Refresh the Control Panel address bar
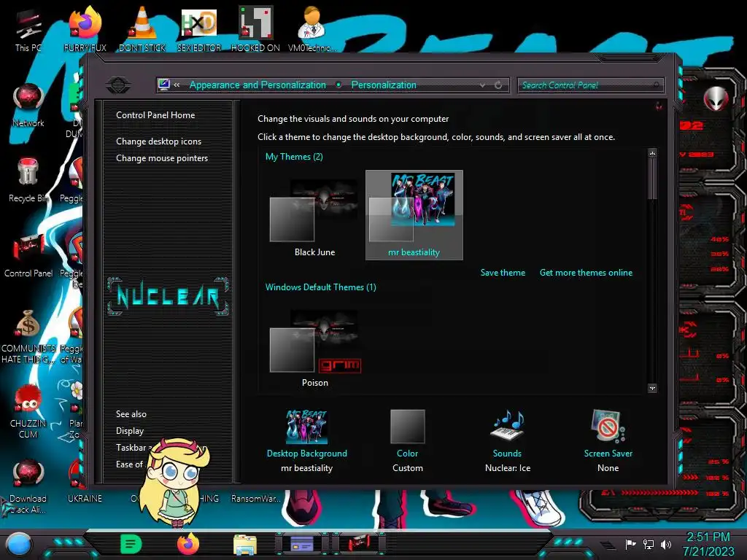 (x=498, y=85)
